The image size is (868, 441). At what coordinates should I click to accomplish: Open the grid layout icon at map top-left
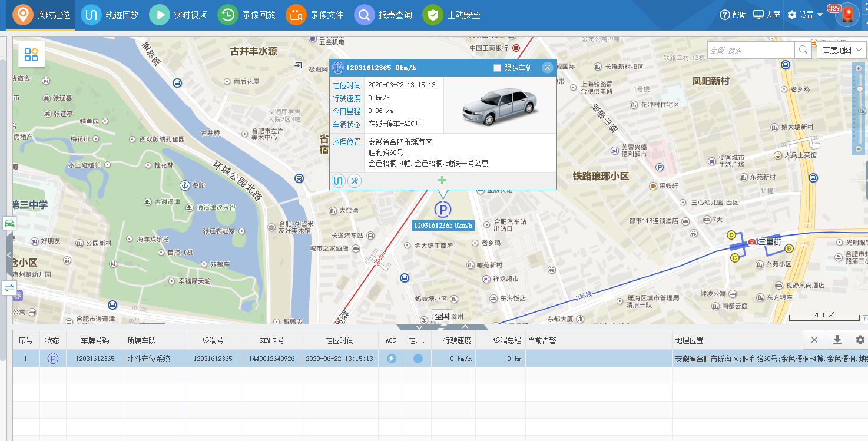(31, 54)
